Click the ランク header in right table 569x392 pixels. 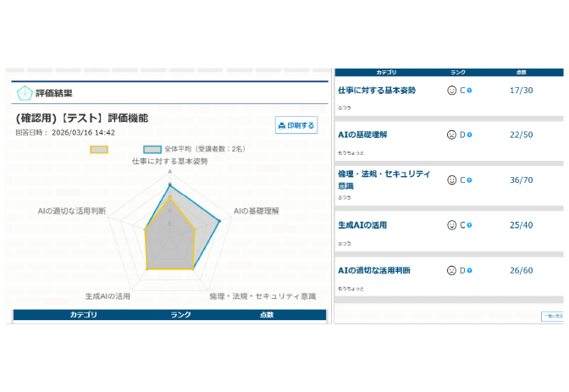[x=458, y=72]
